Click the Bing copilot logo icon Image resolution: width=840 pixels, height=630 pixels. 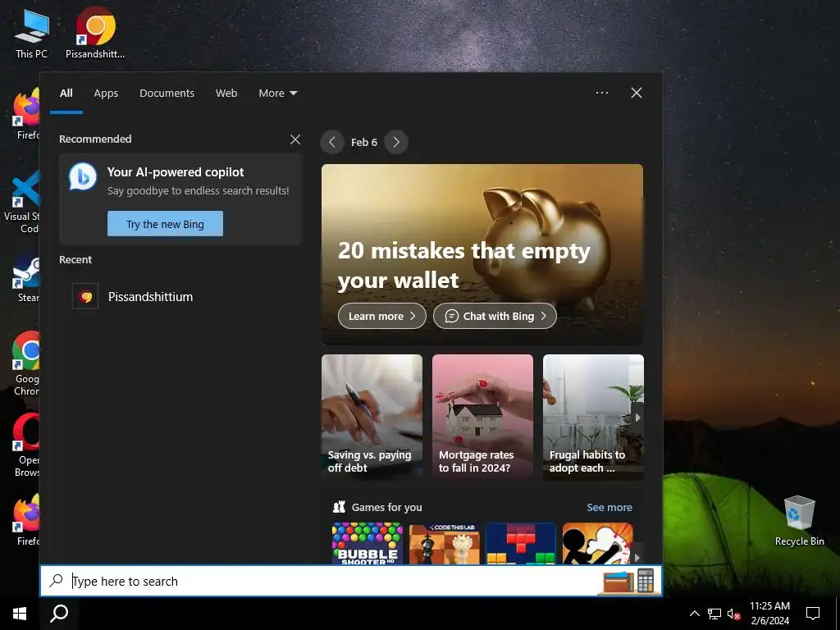click(x=83, y=177)
